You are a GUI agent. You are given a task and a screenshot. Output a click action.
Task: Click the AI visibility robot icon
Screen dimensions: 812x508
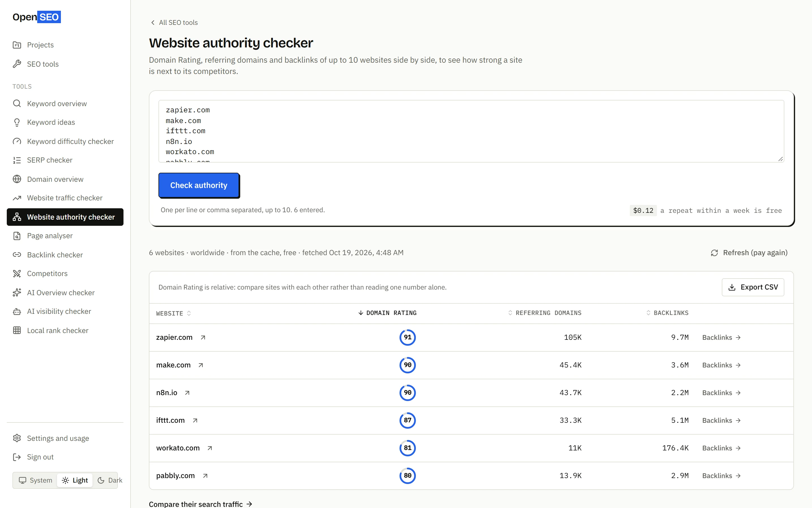coord(17,312)
